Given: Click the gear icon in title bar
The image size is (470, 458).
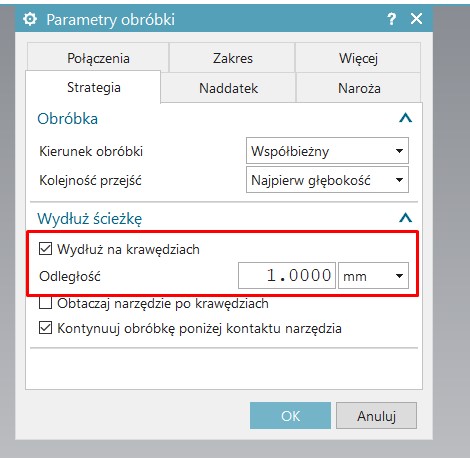Looking at the screenshot, I should click(x=30, y=19).
